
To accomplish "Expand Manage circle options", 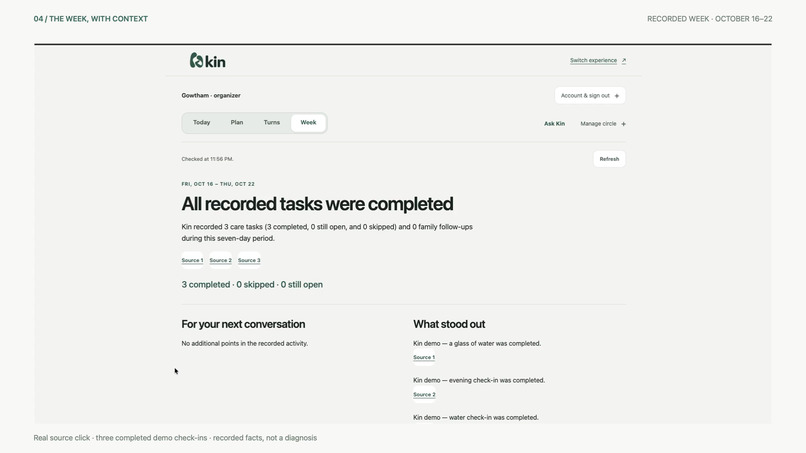I will point(602,124).
